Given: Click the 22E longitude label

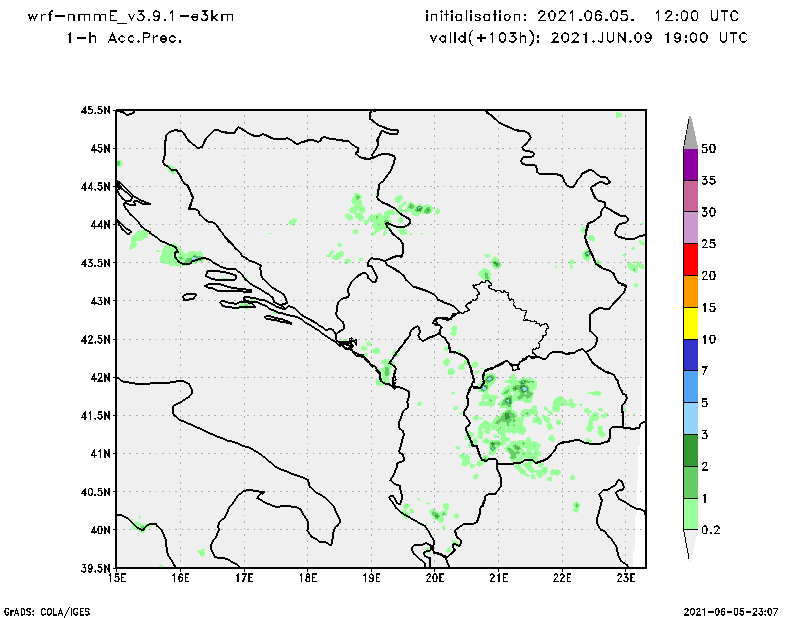Looking at the screenshot, I should [x=562, y=578].
